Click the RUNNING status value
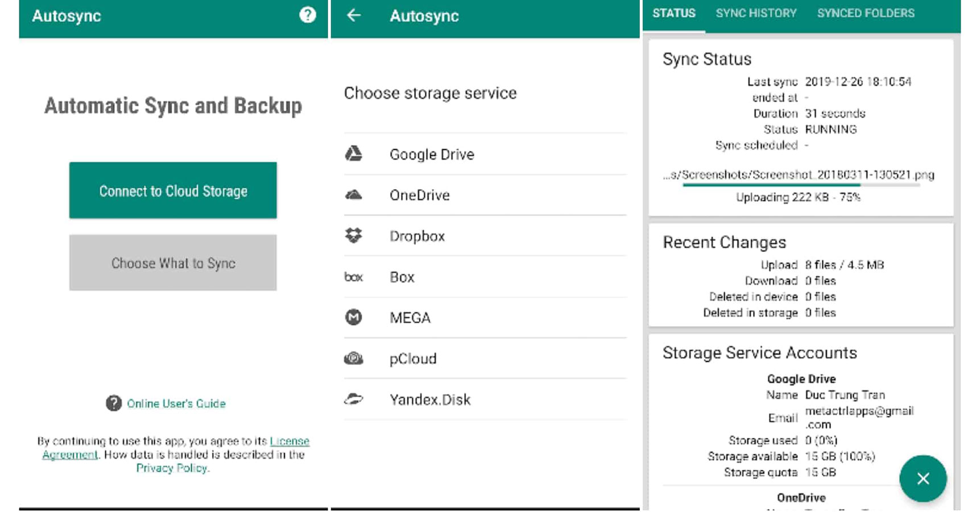The width and height of the screenshot is (980, 512). coord(830,129)
